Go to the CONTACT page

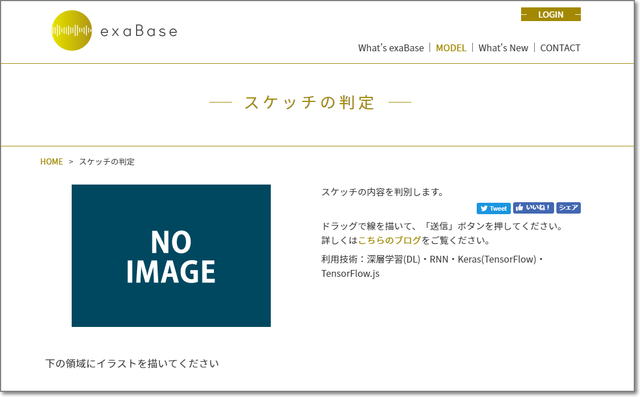(560, 48)
